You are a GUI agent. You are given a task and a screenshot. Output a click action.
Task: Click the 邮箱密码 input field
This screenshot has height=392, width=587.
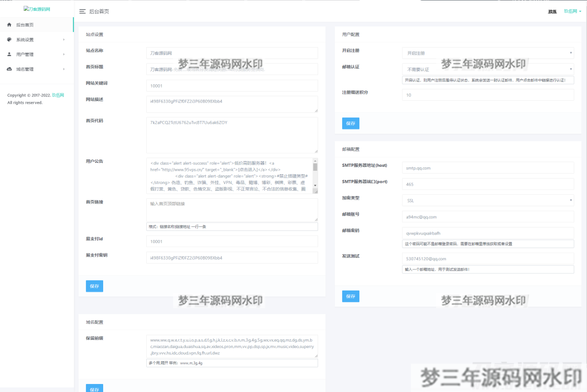click(x=488, y=233)
